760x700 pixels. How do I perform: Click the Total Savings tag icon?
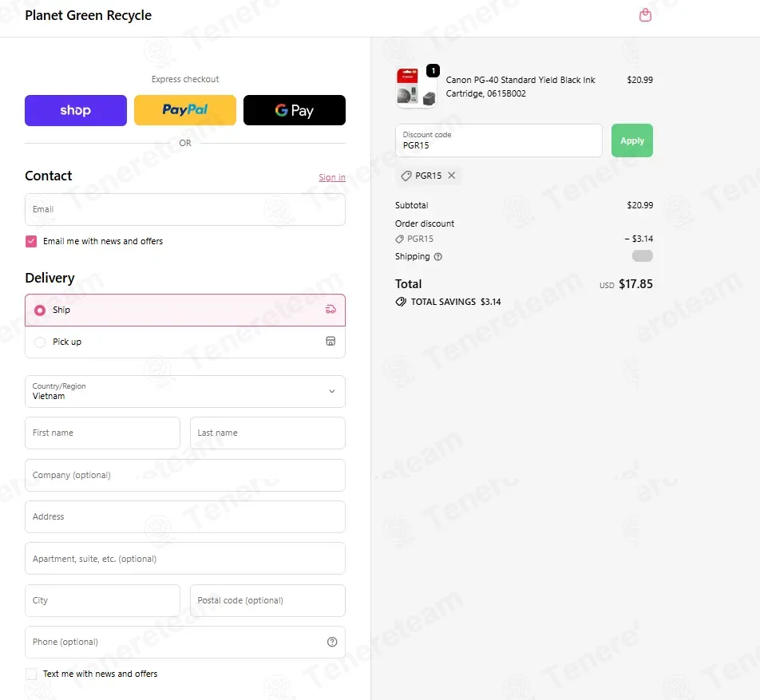click(x=401, y=302)
